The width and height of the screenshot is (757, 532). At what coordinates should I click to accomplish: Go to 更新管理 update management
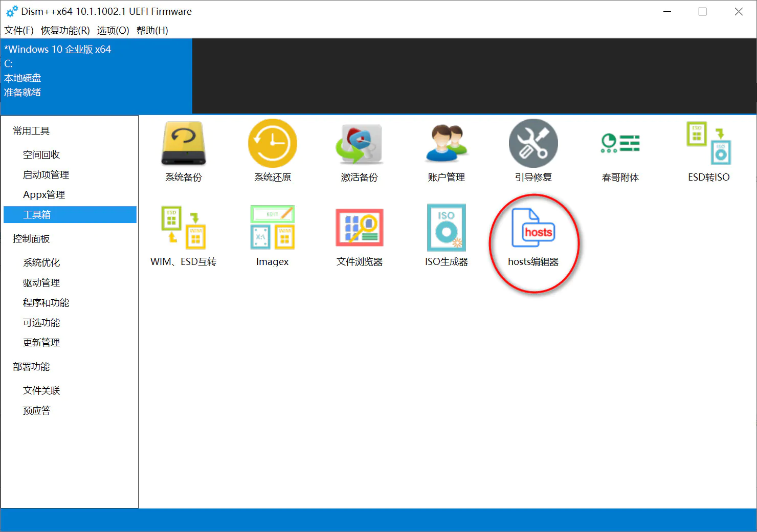41,342
